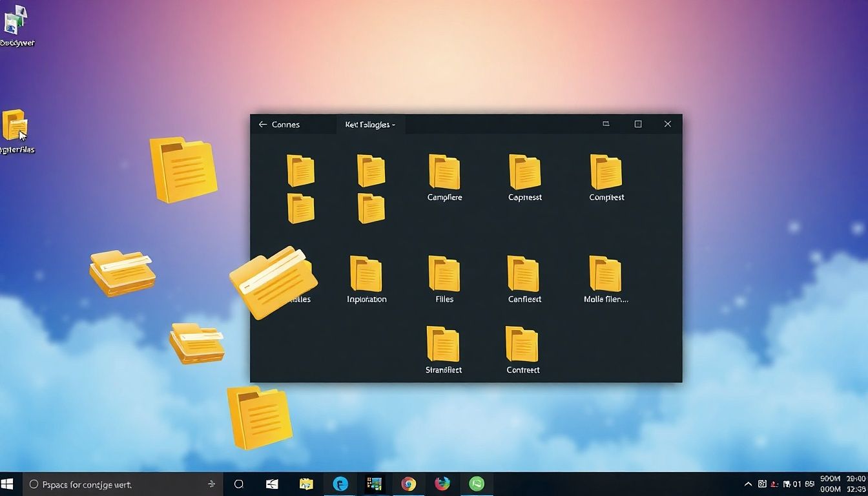Launch Google Chrome from the taskbar
This screenshot has width=868, height=496.
tap(409, 484)
